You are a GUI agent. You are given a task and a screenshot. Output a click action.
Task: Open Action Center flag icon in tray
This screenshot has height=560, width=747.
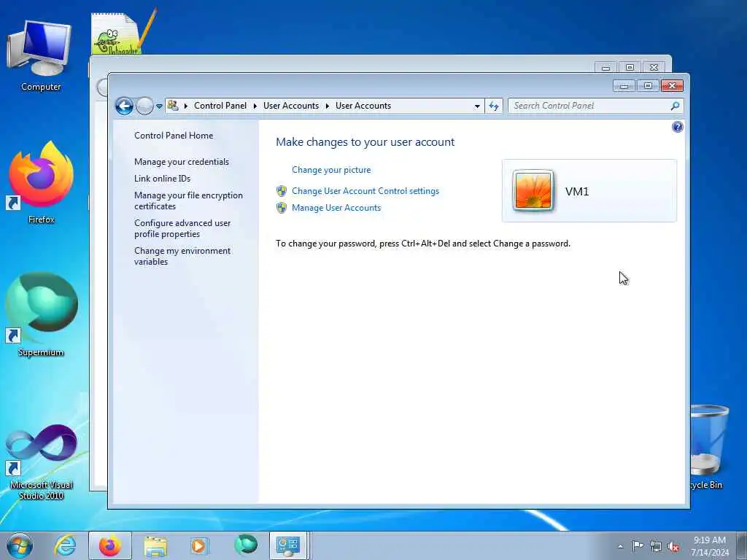click(638, 545)
